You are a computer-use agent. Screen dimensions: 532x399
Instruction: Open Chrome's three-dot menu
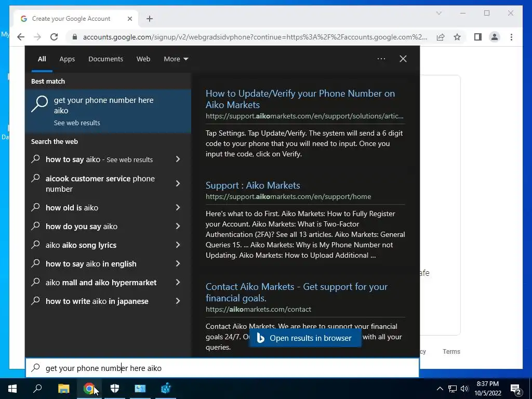(511, 37)
